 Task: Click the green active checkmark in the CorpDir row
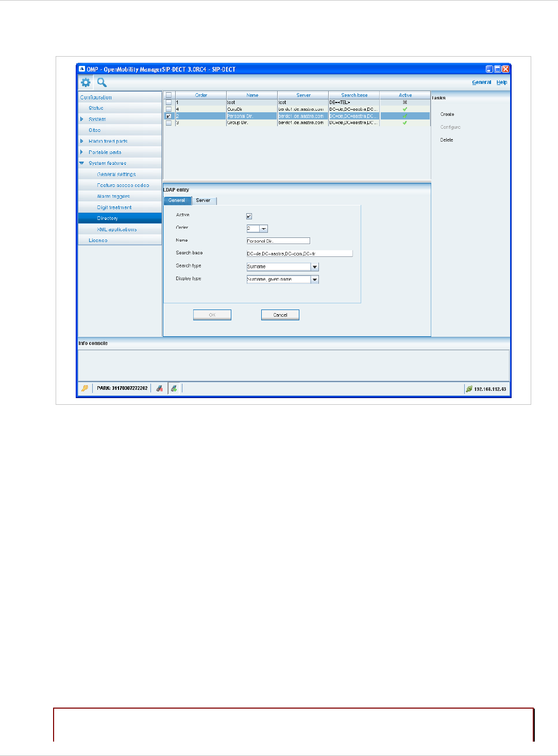coord(405,109)
